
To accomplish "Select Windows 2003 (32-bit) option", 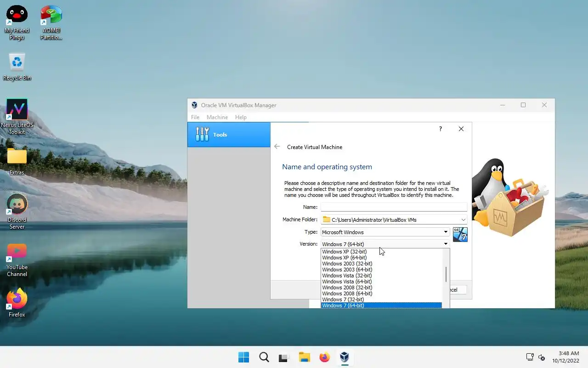I will 381,264.
